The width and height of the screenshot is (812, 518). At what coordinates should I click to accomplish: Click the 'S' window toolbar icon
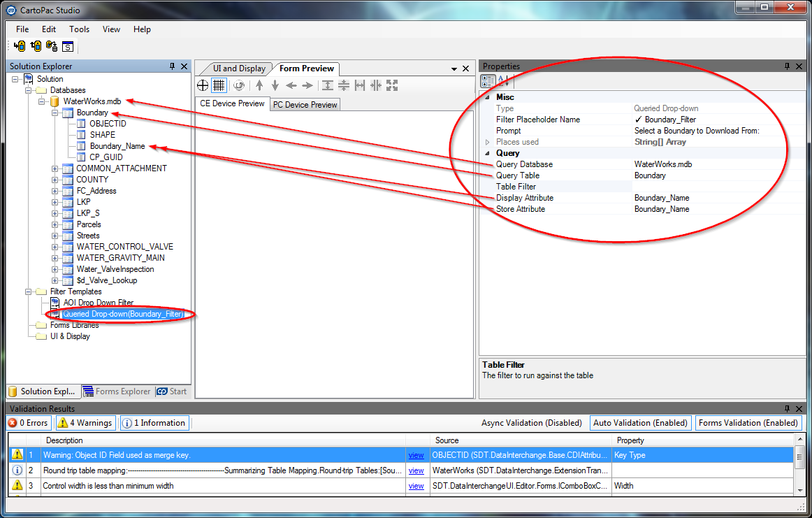pyautogui.click(x=68, y=47)
